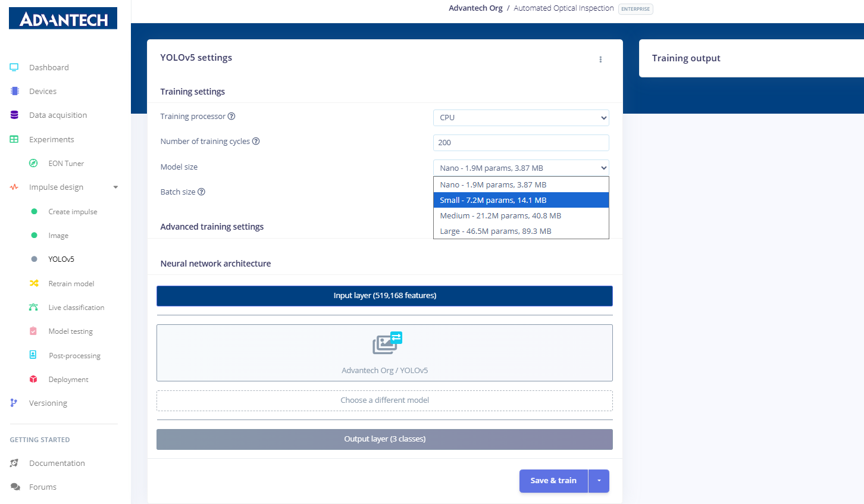Open Live classification page
The height and width of the screenshot is (504, 864).
pyautogui.click(x=76, y=307)
